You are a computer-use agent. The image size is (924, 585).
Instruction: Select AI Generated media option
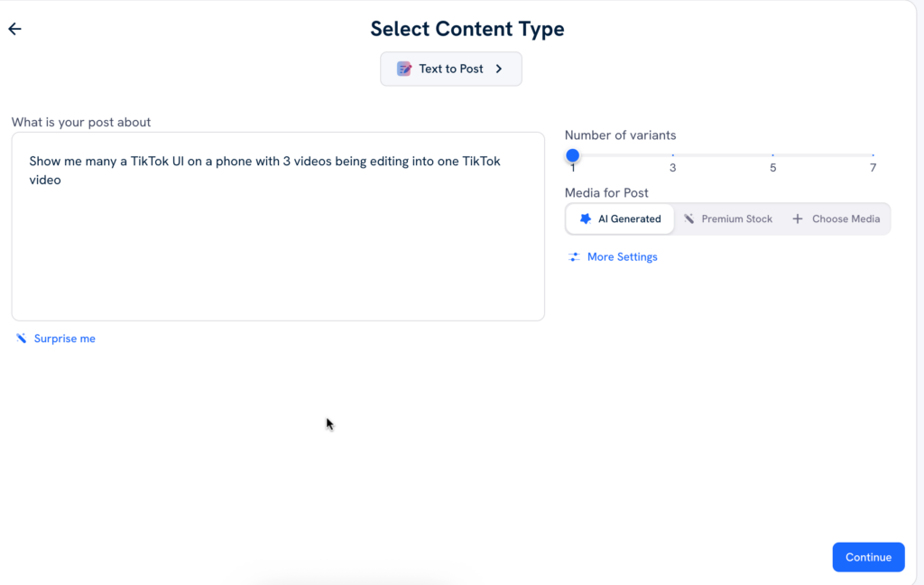click(620, 218)
